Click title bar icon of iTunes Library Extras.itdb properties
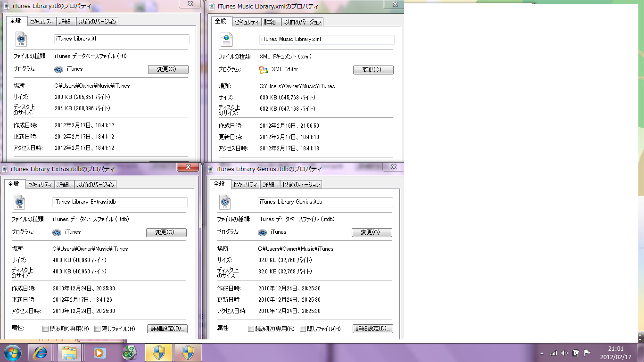 point(5,169)
